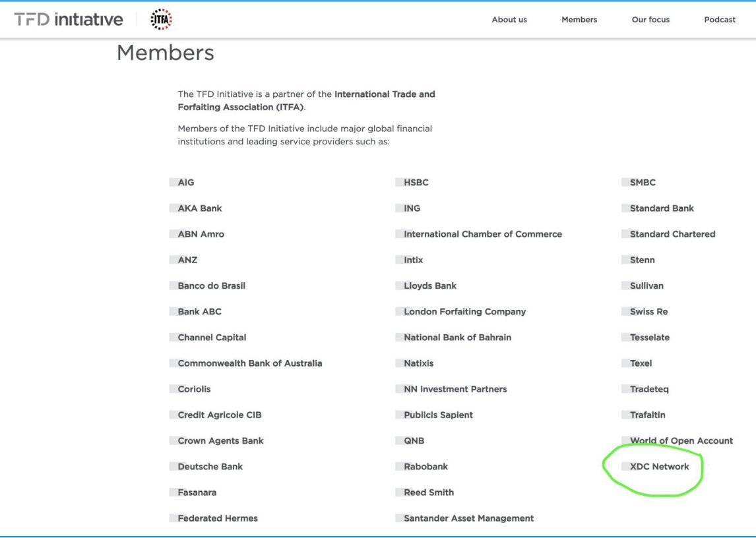Open the Podcast page

[x=719, y=20]
